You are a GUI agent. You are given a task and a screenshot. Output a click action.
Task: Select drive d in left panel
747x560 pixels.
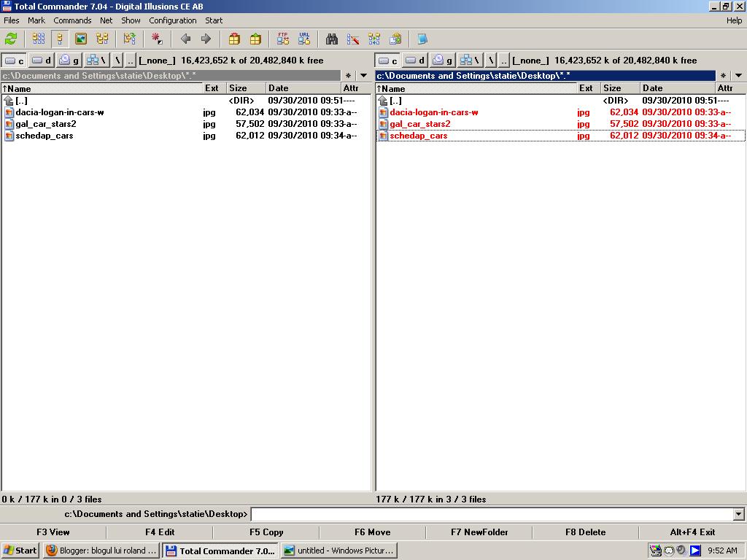pos(42,61)
